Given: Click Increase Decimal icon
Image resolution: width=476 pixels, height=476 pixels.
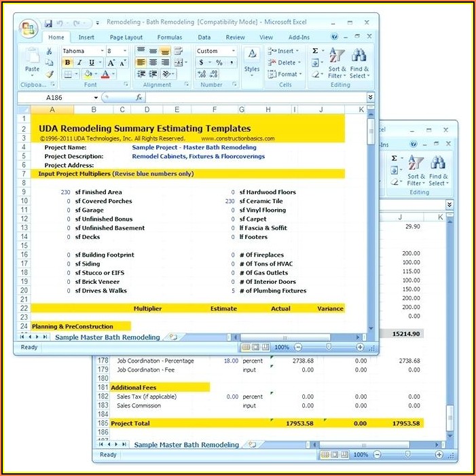Looking at the screenshot, I should click(x=202, y=74).
